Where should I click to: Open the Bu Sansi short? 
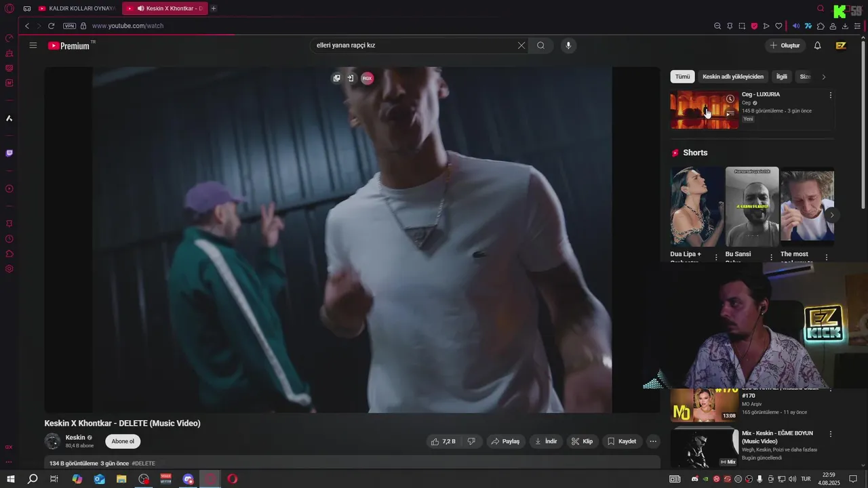point(752,207)
